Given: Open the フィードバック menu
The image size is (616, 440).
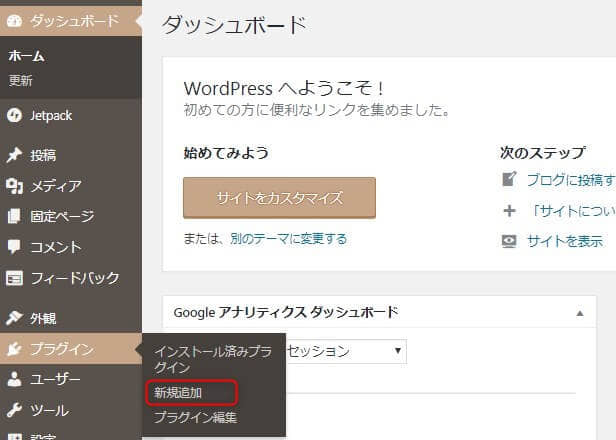Looking at the screenshot, I should click(x=71, y=278).
